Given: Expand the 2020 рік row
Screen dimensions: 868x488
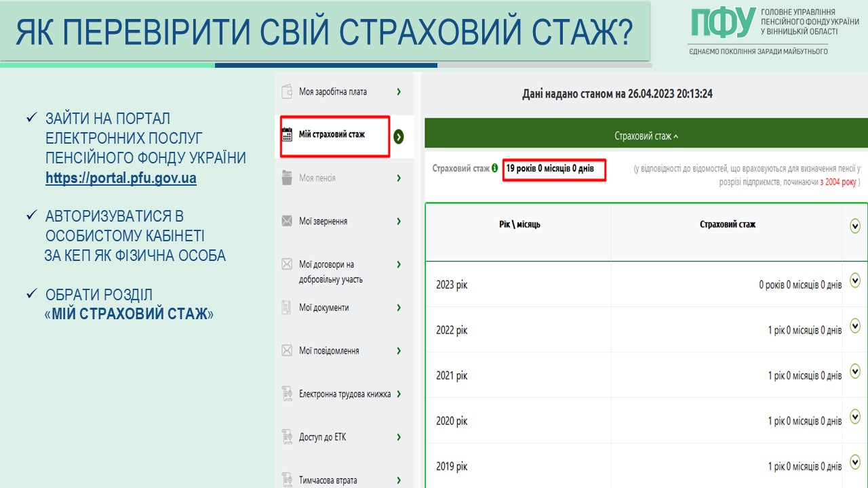Looking at the screenshot, I should [854, 416].
